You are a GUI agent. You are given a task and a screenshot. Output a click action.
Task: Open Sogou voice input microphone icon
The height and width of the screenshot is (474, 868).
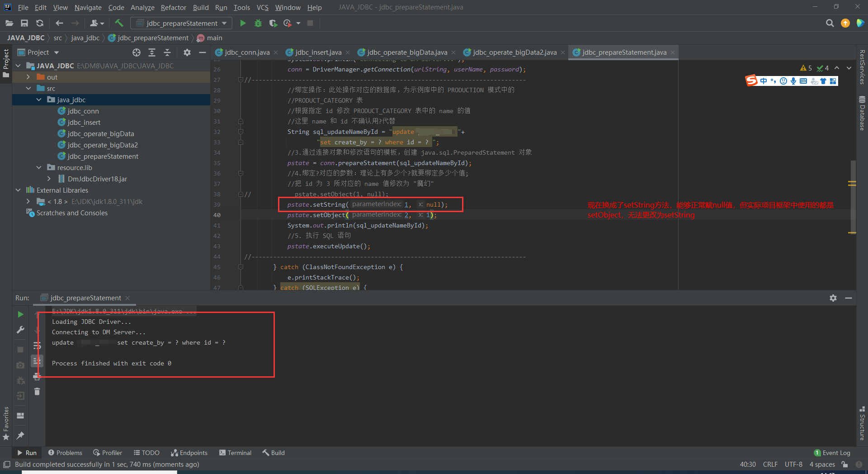coord(793,81)
